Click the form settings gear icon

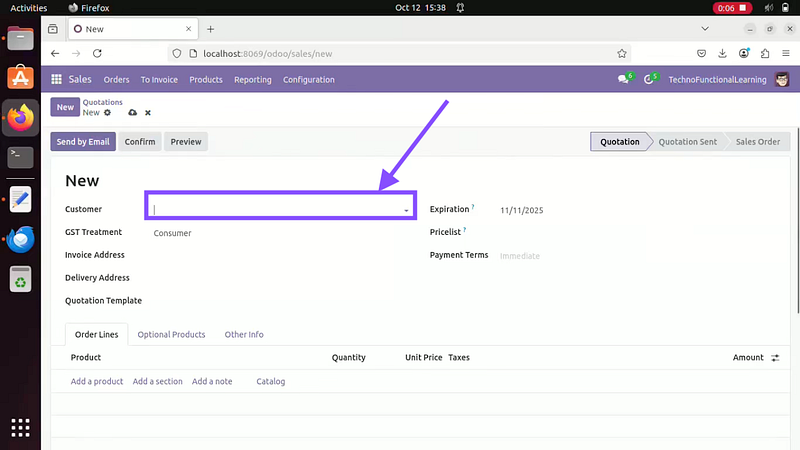(x=108, y=113)
